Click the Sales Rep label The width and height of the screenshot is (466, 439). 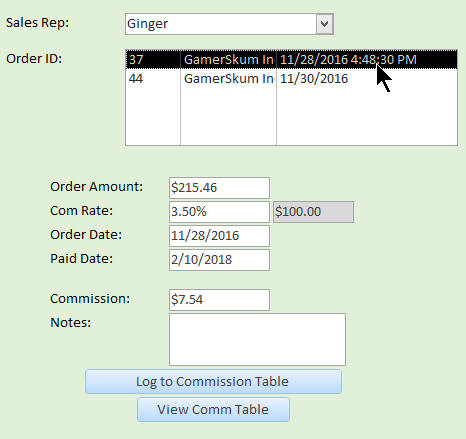point(37,23)
